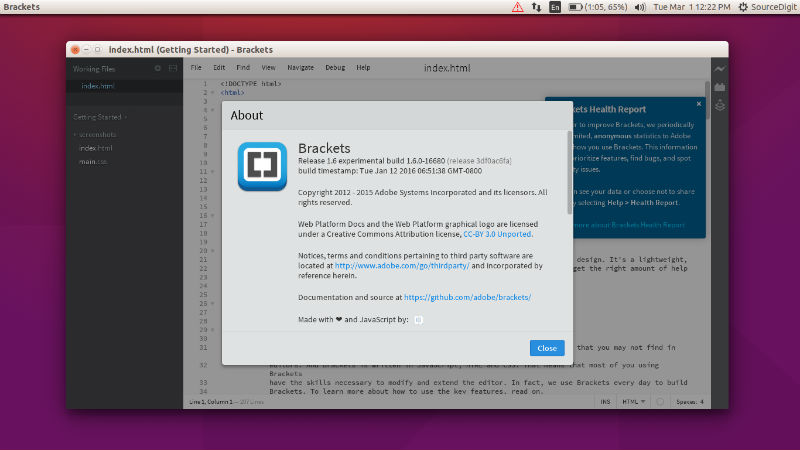Image resolution: width=800 pixels, height=450 pixels.
Task: Change the Spaces: 4 indentation setting
Action: pyautogui.click(x=690, y=402)
